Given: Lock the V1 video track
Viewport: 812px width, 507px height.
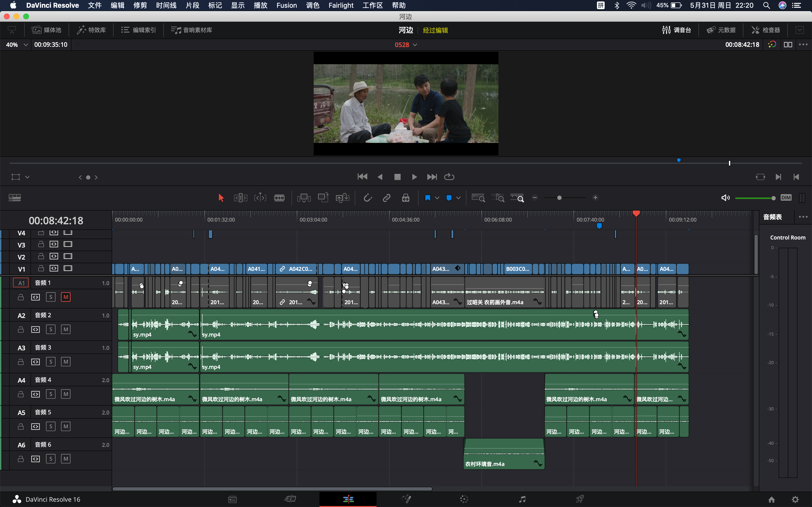Looking at the screenshot, I should [x=41, y=268].
